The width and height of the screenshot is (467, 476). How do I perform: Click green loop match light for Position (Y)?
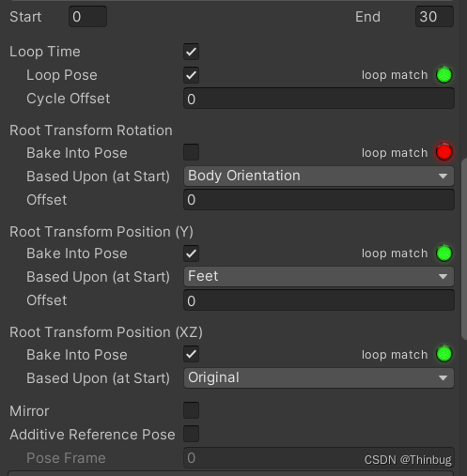click(444, 253)
